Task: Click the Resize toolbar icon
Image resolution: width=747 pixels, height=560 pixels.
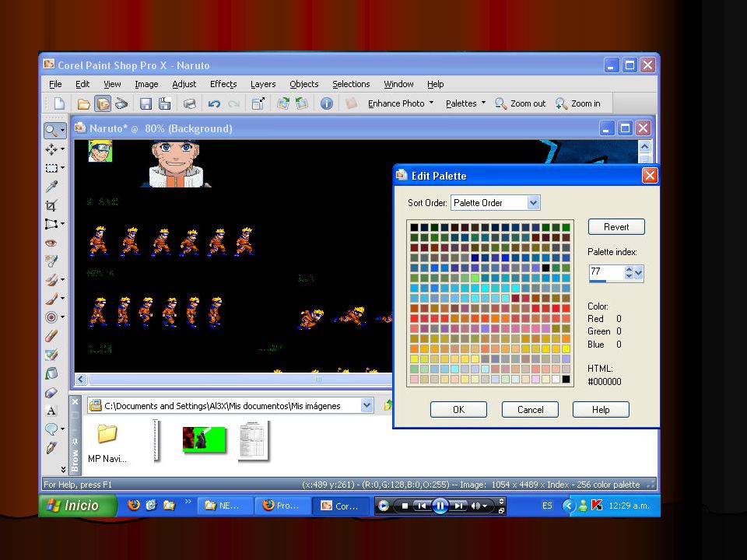Action: coord(258,103)
